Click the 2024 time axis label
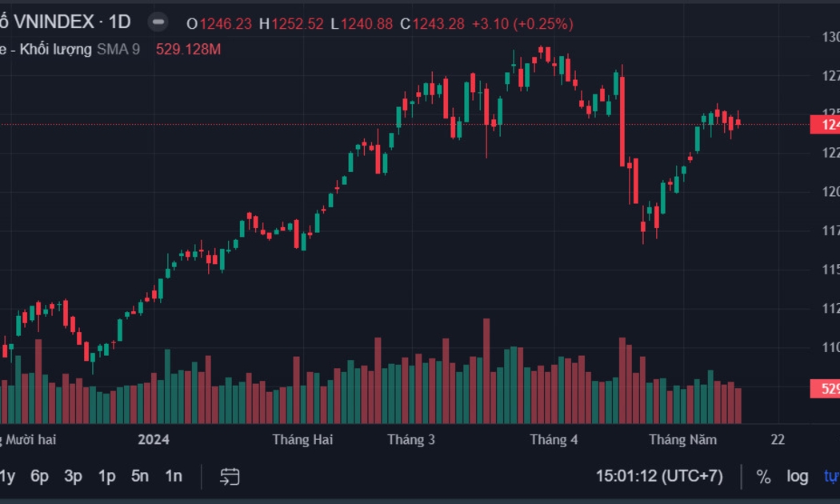The image size is (840, 504). (x=154, y=439)
